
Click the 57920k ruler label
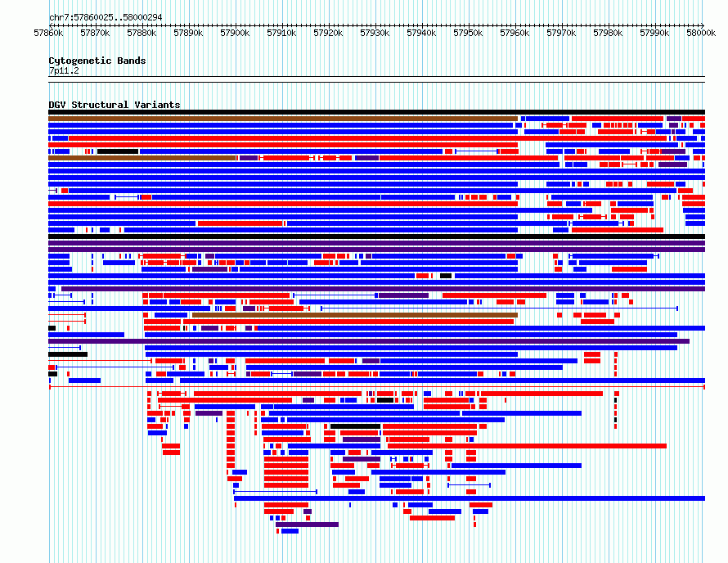click(328, 33)
